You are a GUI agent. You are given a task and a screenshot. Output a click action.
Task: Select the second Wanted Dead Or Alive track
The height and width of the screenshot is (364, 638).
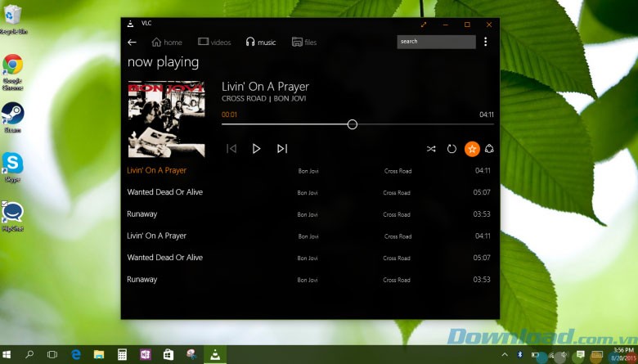(x=164, y=258)
